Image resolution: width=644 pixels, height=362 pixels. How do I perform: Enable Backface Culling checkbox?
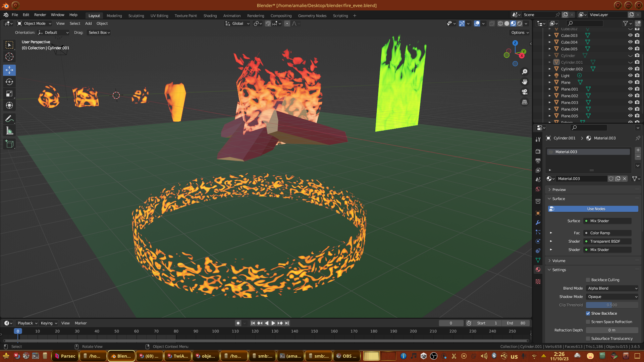[588, 280]
